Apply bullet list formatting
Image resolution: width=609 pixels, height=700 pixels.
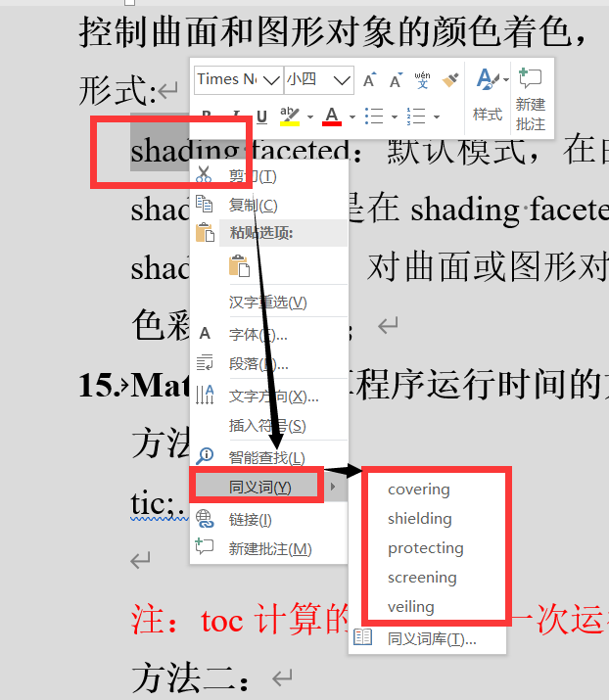point(374,117)
